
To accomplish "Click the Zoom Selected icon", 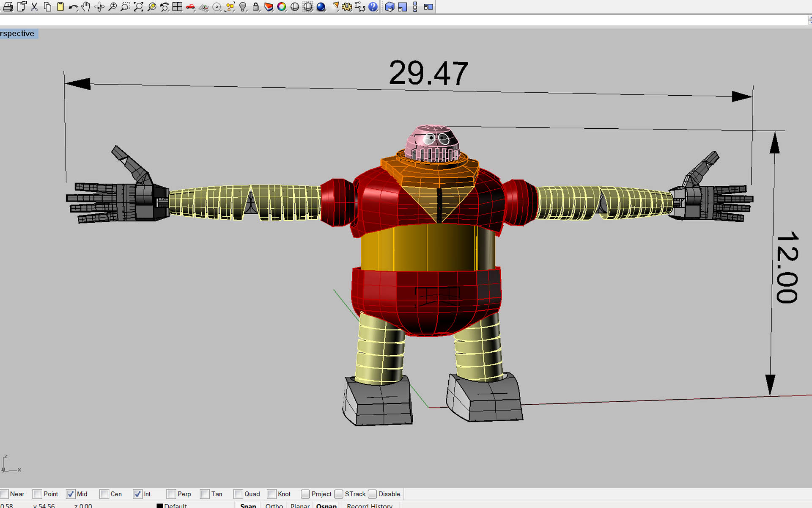I will pos(151,7).
